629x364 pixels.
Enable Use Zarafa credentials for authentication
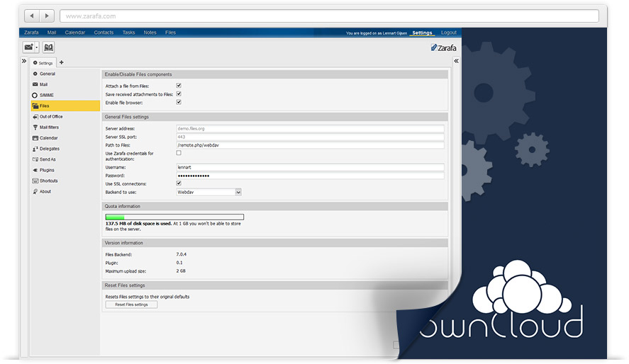(x=179, y=153)
